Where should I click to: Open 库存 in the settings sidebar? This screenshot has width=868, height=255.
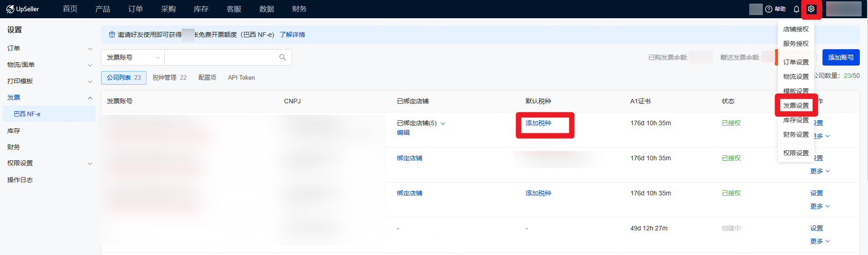pyautogui.click(x=14, y=131)
